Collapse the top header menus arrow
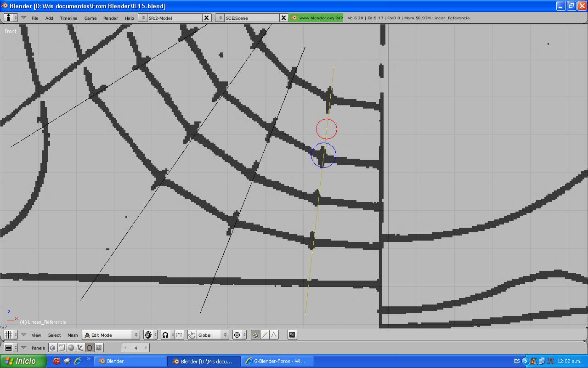This screenshot has height=368, width=588. coord(23,18)
